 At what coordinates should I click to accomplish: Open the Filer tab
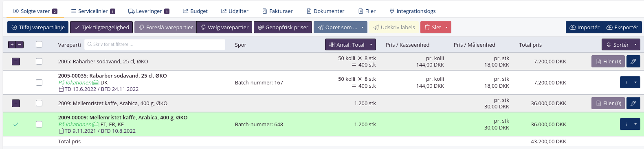pos(367,11)
